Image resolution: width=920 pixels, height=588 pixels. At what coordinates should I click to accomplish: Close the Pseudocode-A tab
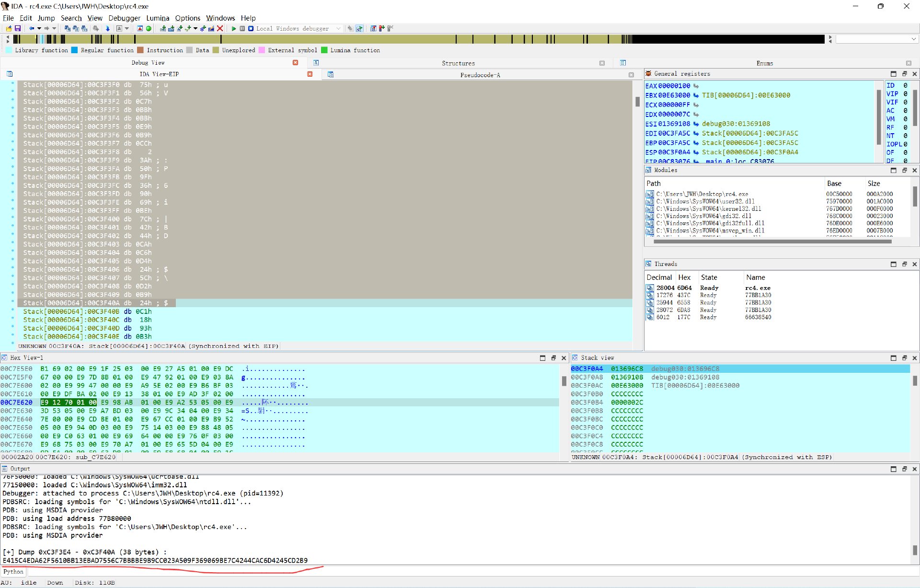coord(631,75)
